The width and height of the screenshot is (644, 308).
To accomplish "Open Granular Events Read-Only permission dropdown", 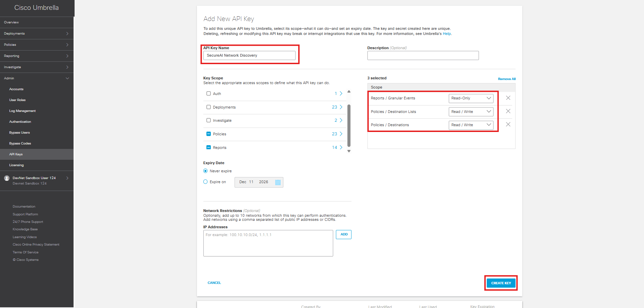I will 471,98.
